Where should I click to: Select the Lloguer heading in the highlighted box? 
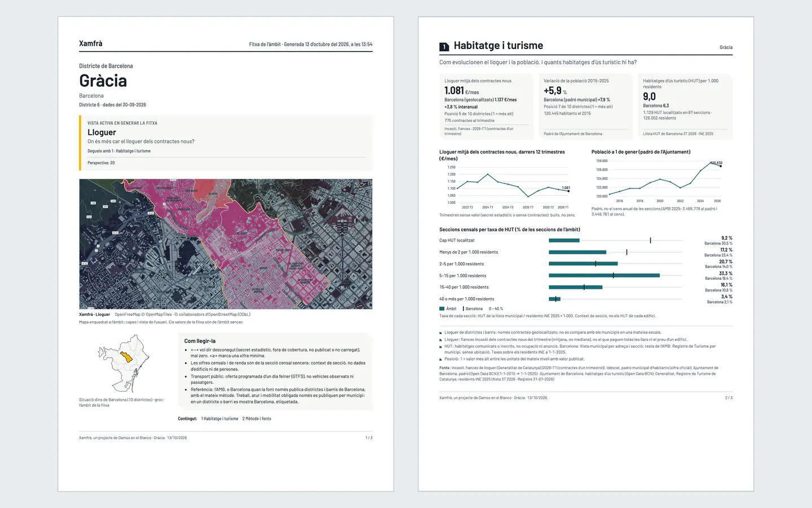[101, 132]
